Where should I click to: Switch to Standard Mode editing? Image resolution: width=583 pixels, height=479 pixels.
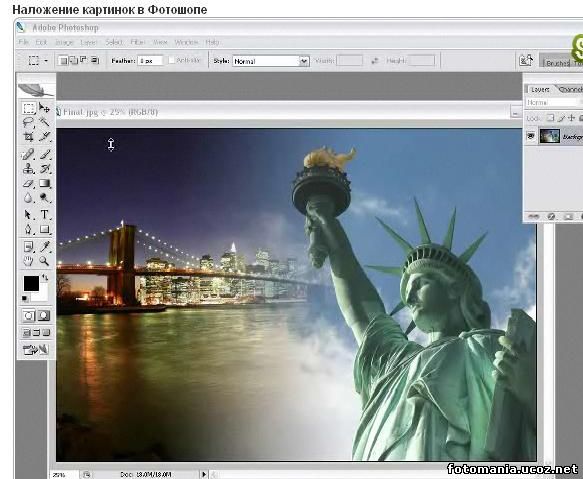tap(29, 316)
